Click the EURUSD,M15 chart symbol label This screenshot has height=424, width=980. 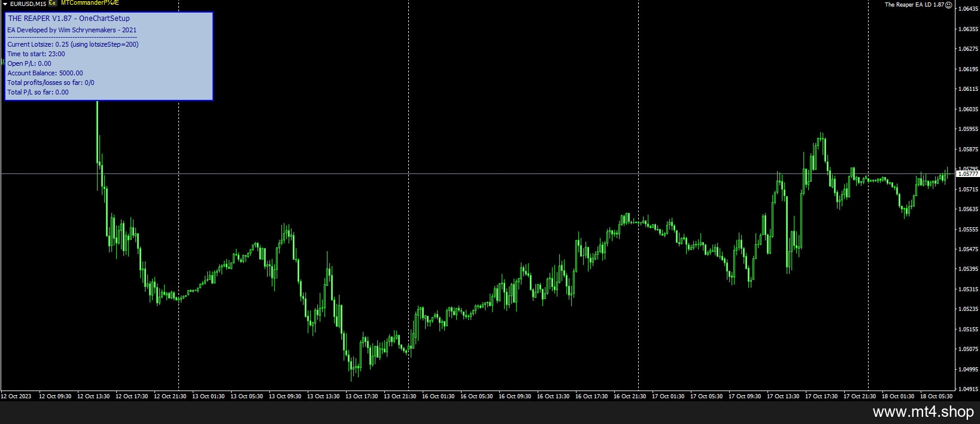pos(28,4)
